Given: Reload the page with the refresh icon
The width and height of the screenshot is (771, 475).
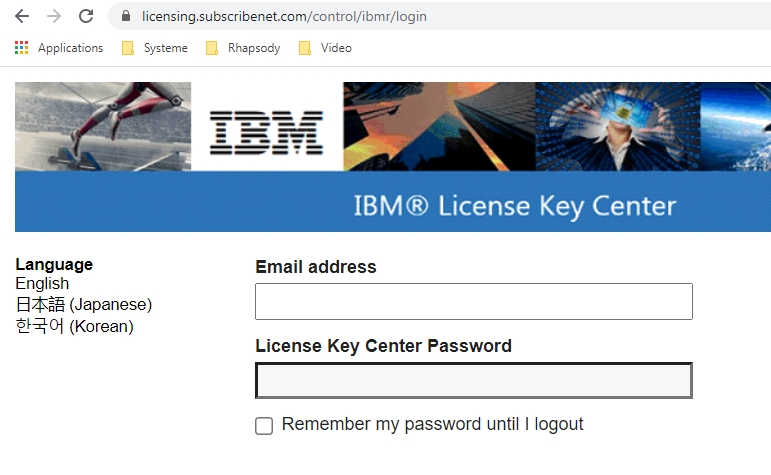Looking at the screenshot, I should coord(86,16).
